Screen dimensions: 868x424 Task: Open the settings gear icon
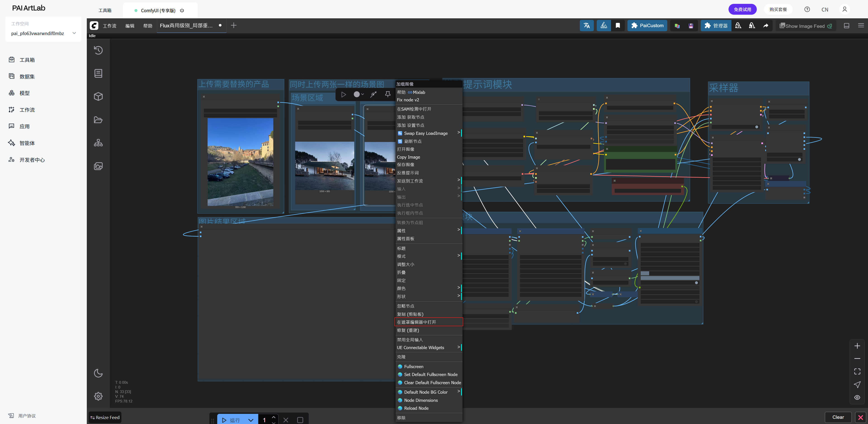(98, 396)
